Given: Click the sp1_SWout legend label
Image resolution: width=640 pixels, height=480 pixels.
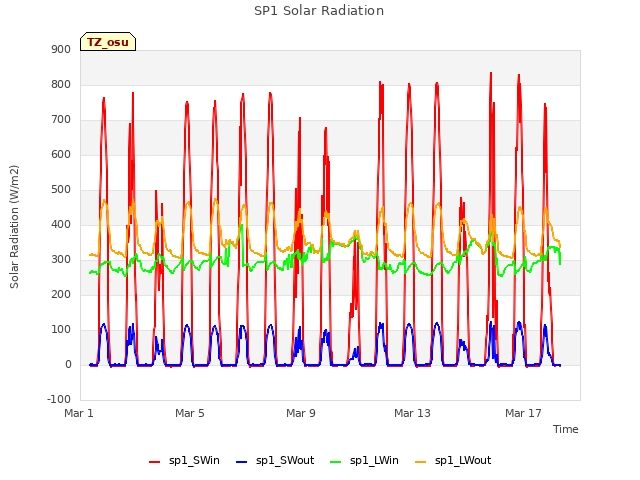Looking at the screenshot, I should 285,460.
